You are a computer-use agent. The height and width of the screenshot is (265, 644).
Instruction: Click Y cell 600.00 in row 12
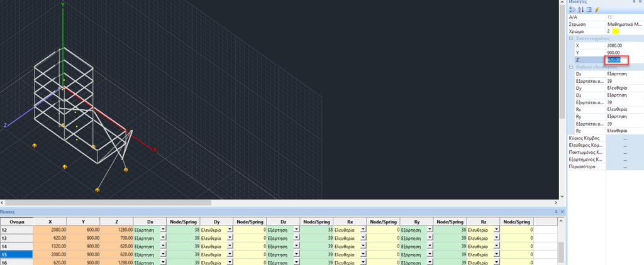coord(83,230)
